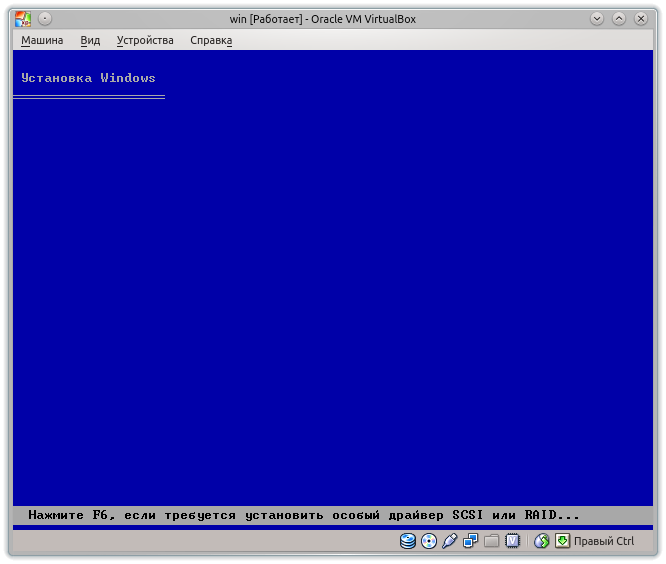This screenshot has height=564, width=666.
Task: Click the F6 SCSI or RAID driver prompt
Action: [x=303, y=515]
